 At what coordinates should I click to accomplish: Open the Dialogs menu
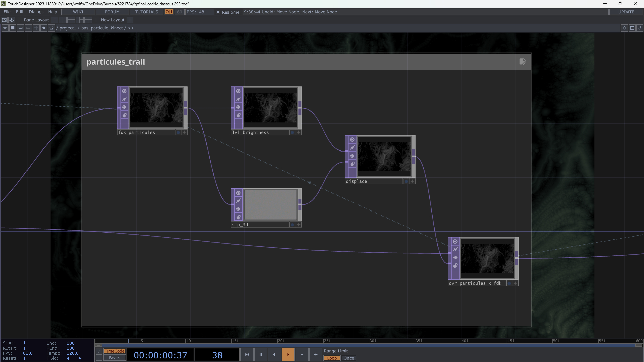click(x=36, y=12)
